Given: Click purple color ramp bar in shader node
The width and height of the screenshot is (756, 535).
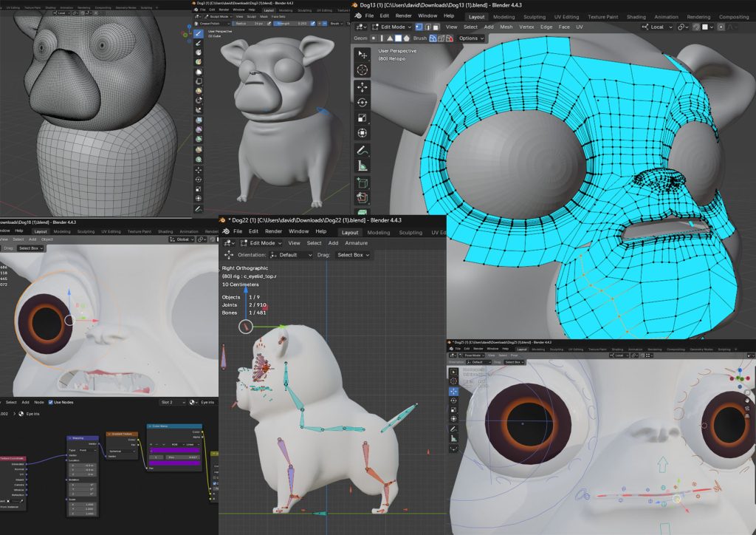Looking at the screenshot, I should [x=175, y=451].
